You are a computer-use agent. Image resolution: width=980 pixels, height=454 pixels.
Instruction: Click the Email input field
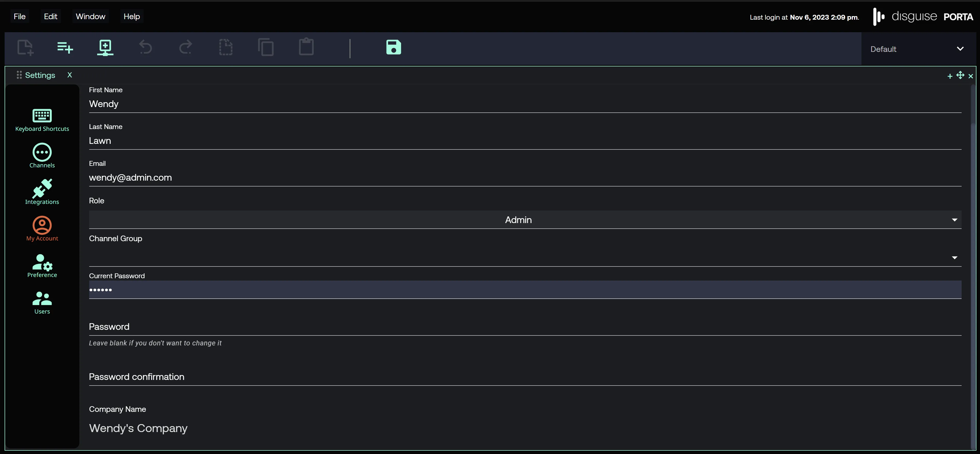coord(525,178)
